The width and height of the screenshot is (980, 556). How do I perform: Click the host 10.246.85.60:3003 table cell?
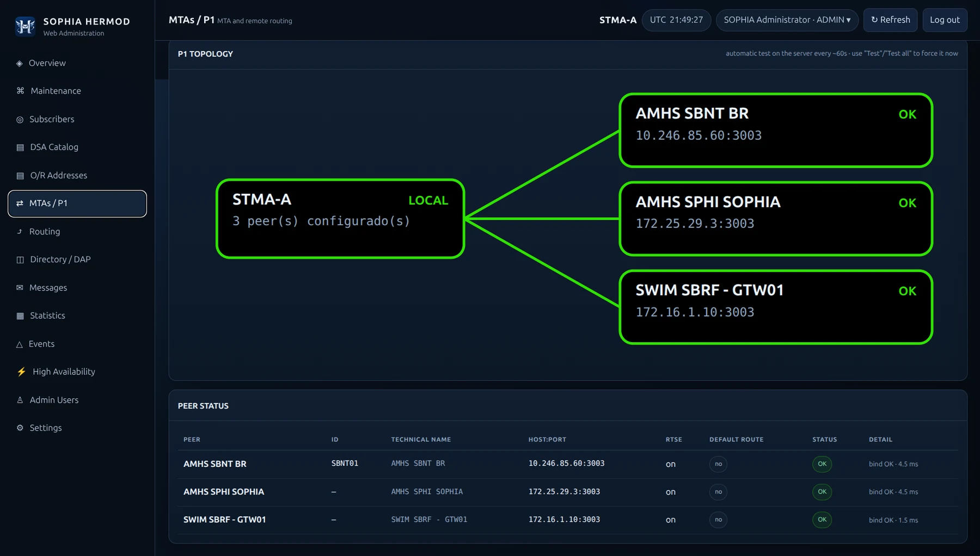(x=566, y=464)
